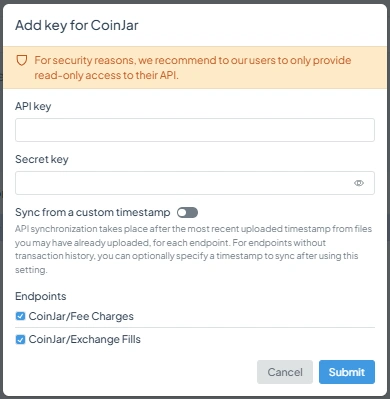Show the secret key with the eye icon
Viewport: 390px width, 399px height.
click(x=359, y=183)
